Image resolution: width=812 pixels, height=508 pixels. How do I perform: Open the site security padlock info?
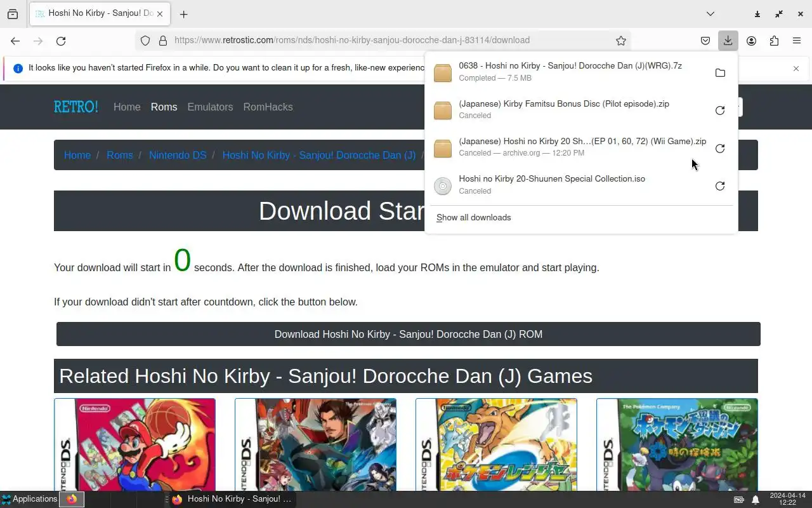[x=163, y=41]
